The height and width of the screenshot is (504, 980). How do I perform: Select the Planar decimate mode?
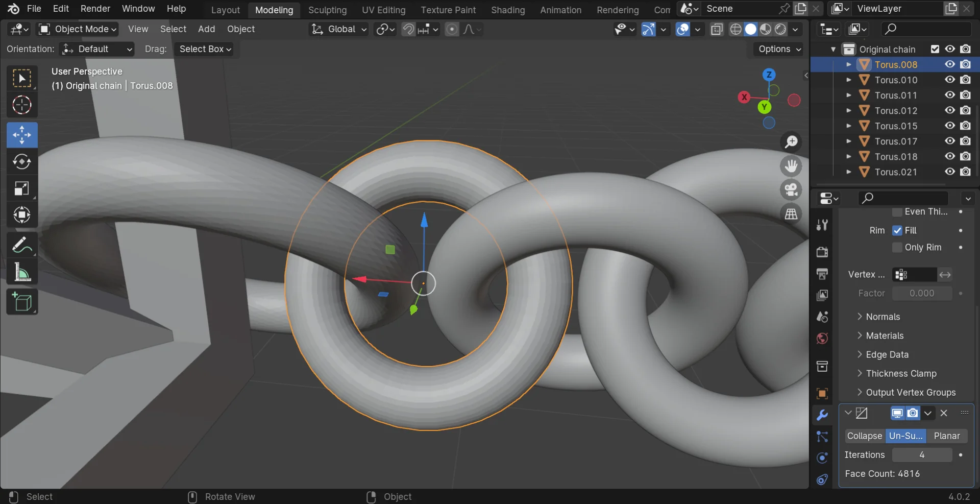click(x=946, y=436)
